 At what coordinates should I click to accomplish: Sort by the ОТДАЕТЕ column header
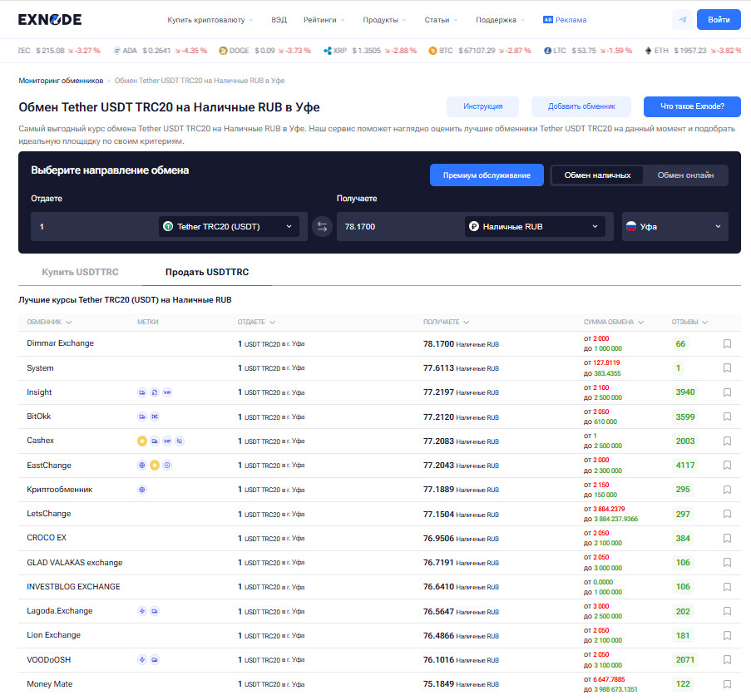(x=256, y=323)
